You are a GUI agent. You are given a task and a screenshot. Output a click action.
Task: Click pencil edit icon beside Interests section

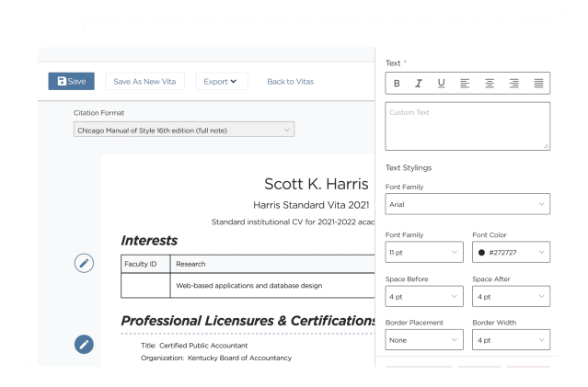84,264
